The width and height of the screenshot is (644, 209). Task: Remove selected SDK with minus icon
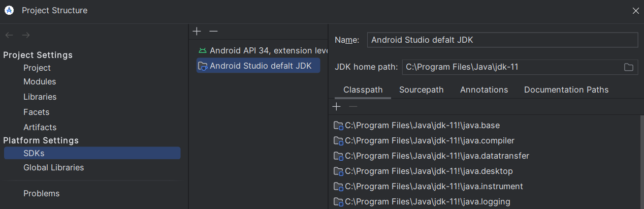[x=213, y=32]
